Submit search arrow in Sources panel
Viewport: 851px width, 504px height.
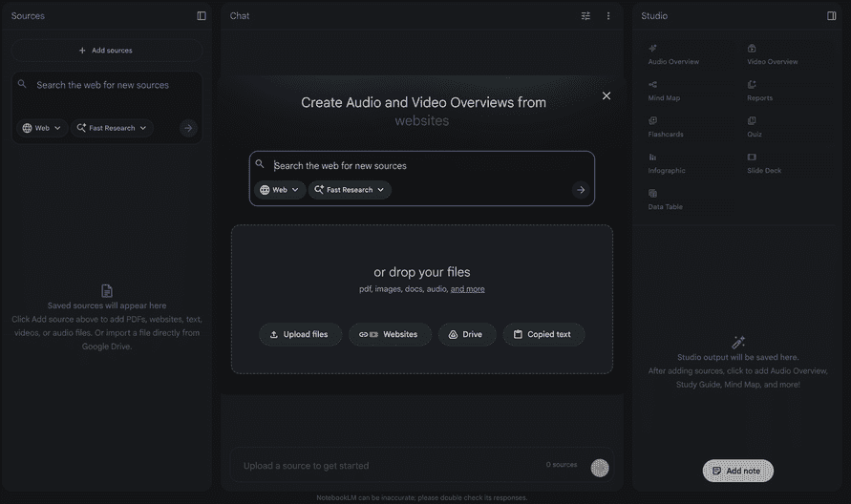(x=188, y=128)
